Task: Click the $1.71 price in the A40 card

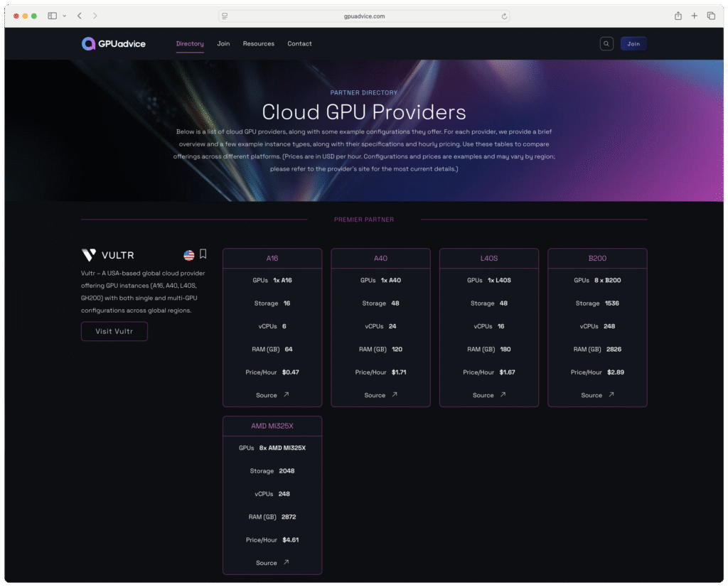Action: click(x=399, y=372)
